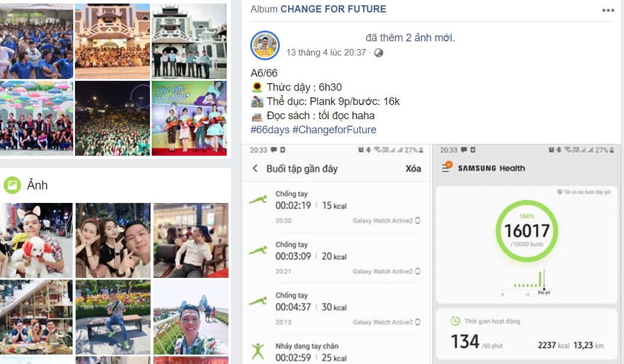Open the blue-shirt crowd group photo thumbnail
The height and width of the screenshot is (364, 624).
pos(37,41)
